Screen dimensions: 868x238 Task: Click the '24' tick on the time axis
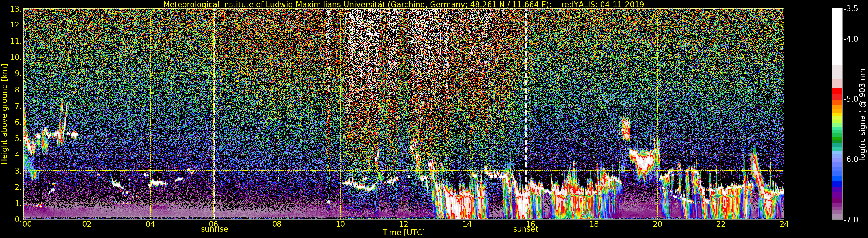coord(784,224)
